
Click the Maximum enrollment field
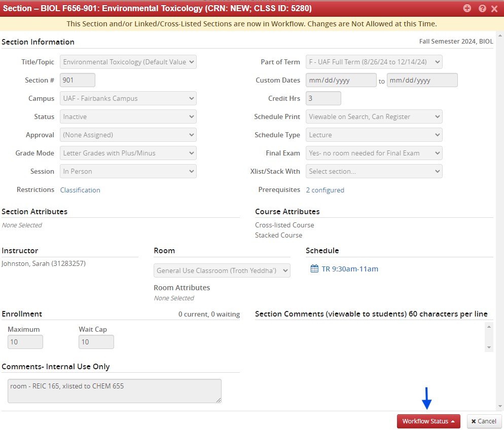(25, 342)
